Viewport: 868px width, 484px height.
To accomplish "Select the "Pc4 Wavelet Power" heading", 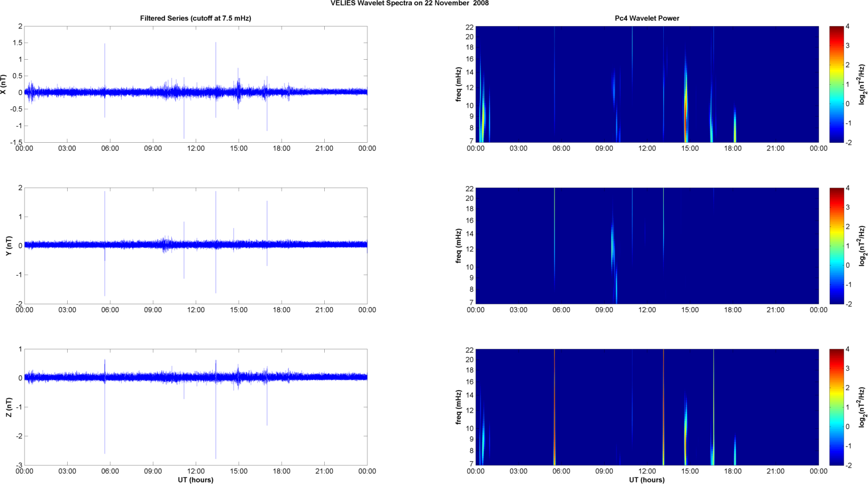I will click(x=647, y=18).
